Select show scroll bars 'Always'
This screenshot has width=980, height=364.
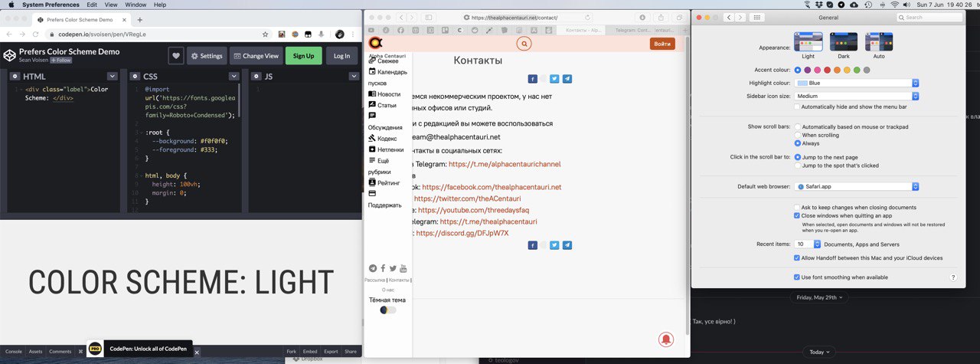(798, 143)
